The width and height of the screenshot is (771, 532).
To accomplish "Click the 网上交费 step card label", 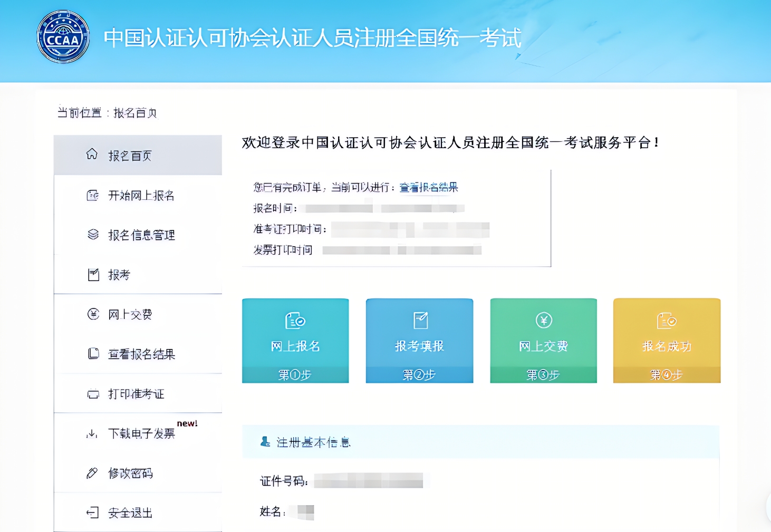I will coord(544,346).
